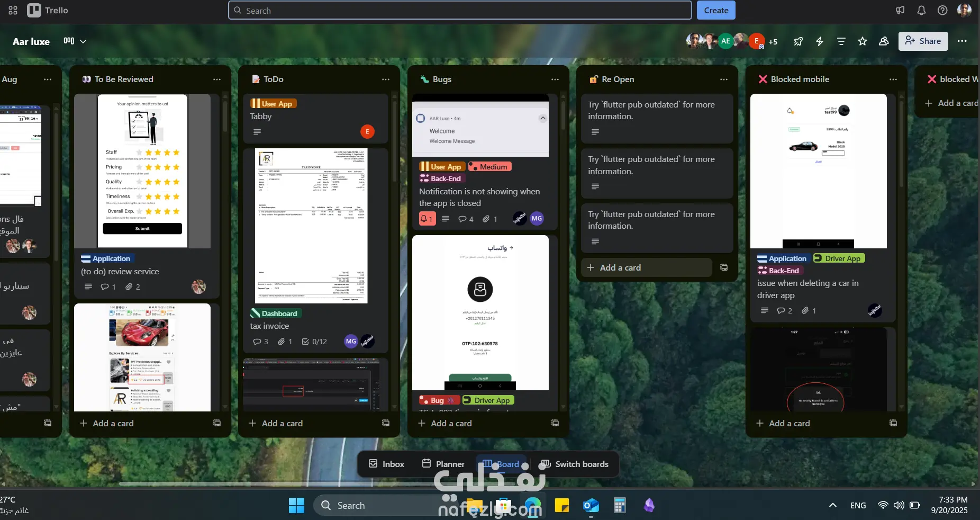Click the Create button

tap(716, 10)
